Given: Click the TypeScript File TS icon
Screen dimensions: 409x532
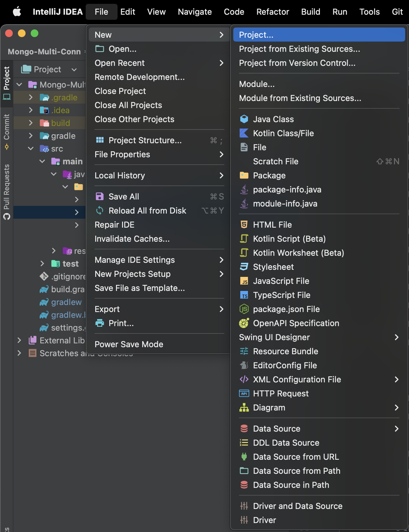Looking at the screenshot, I should [244, 295].
